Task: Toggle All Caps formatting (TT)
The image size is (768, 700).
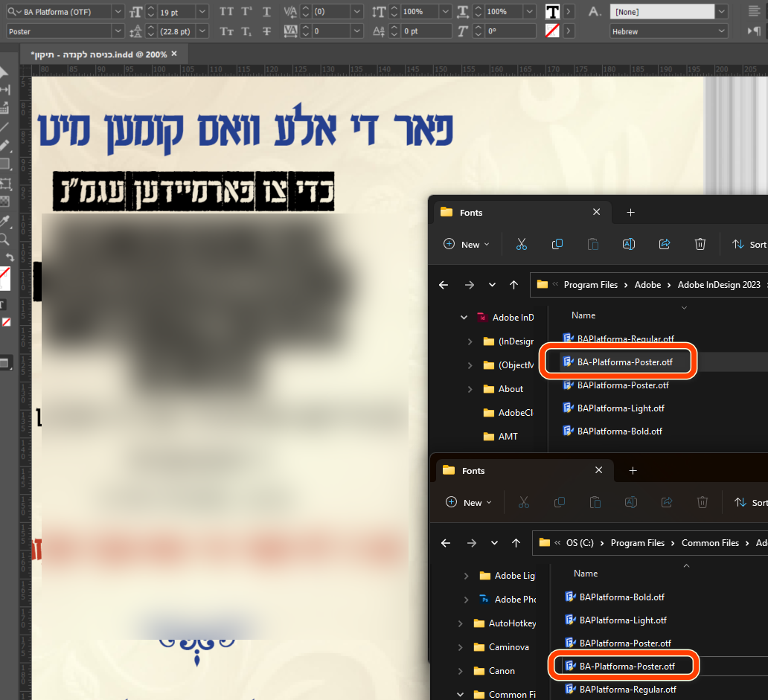Action: click(x=226, y=11)
